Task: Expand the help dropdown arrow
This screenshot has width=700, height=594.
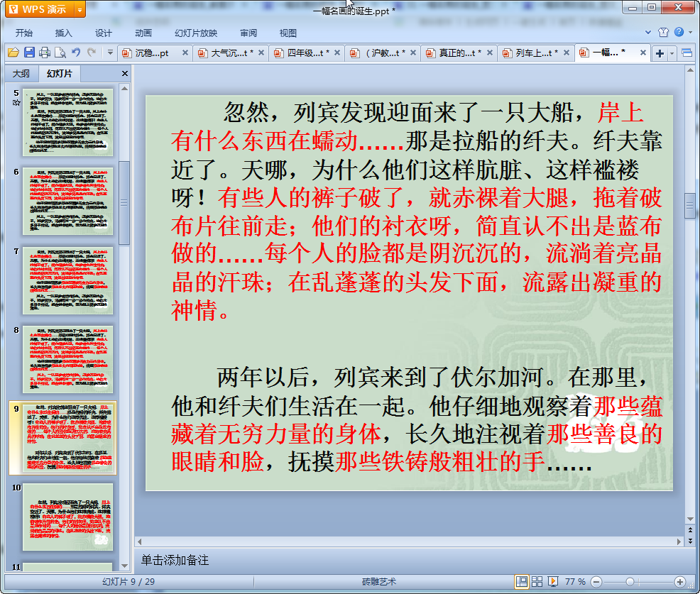Action: tap(691, 32)
